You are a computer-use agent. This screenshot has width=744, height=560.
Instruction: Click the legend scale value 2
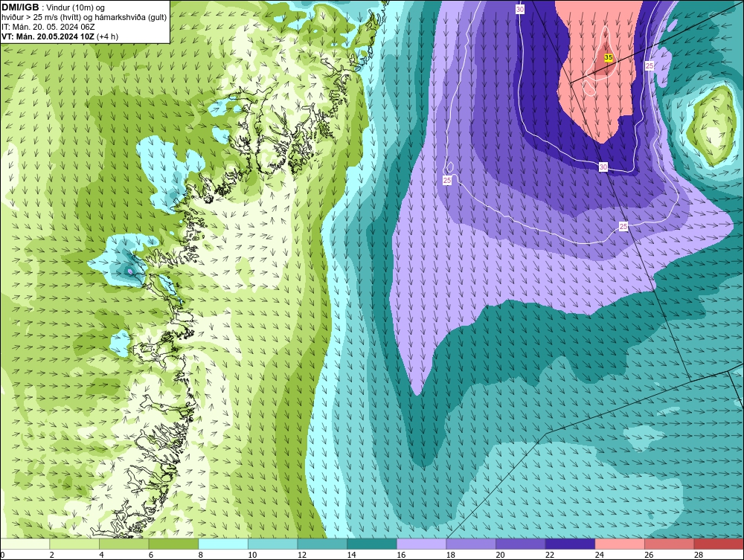click(52, 555)
